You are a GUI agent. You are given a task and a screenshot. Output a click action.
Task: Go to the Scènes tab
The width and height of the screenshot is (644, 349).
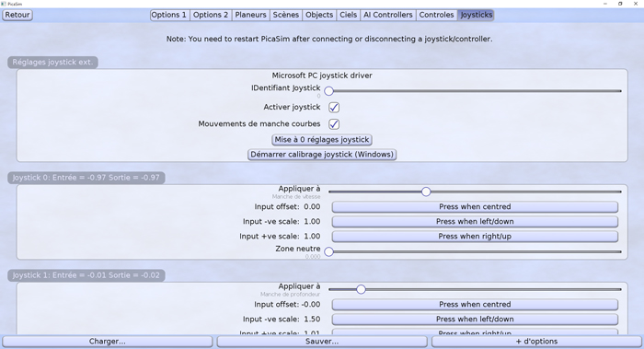tap(286, 15)
